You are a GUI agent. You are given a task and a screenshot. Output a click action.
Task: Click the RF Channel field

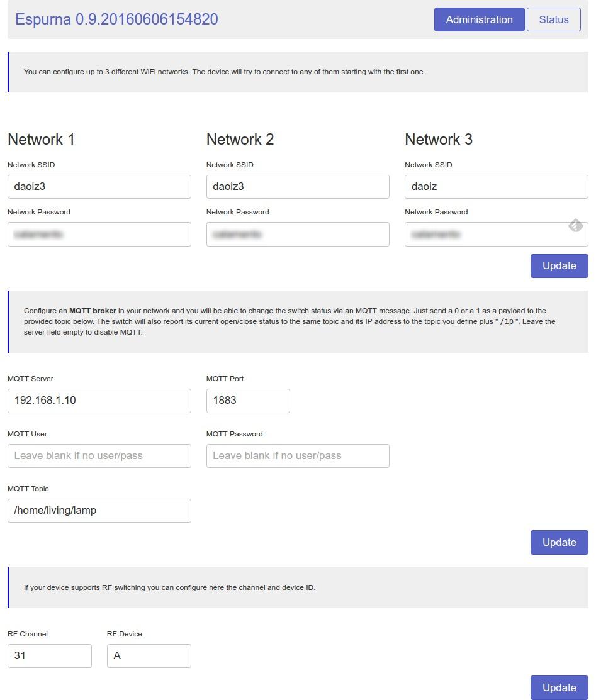(50, 656)
